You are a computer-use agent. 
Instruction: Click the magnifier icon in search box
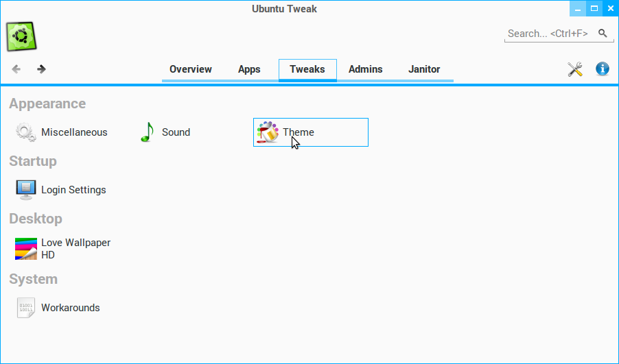(x=603, y=33)
